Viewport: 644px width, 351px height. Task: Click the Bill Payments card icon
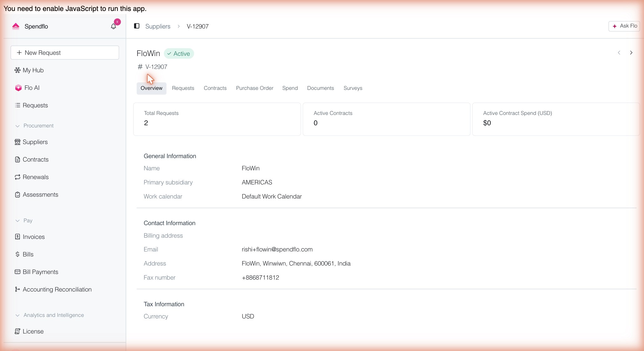[x=18, y=272]
